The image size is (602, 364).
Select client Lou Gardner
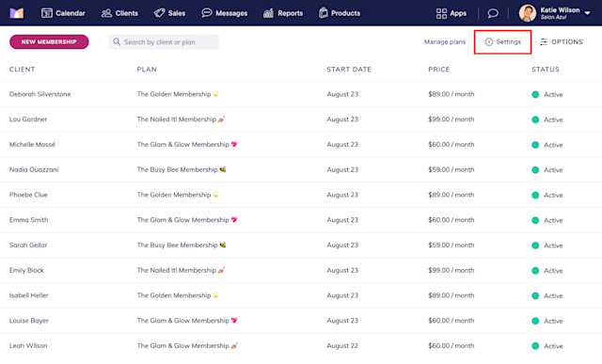(28, 119)
